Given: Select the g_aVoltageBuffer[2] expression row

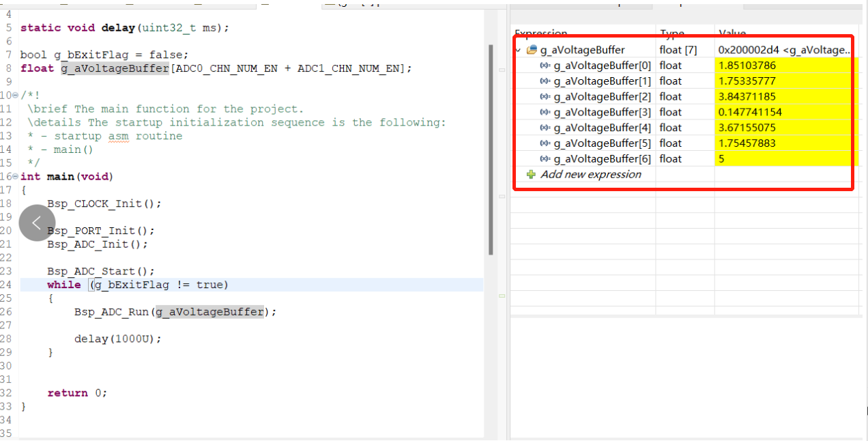Looking at the screenshot, I should pos(602,97).
